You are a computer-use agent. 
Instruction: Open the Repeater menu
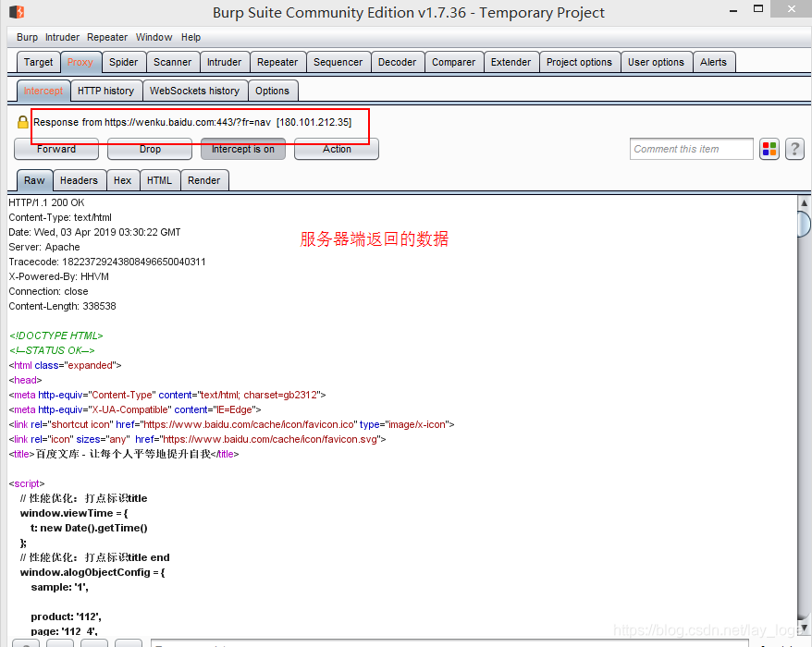(x=107, y=37)
